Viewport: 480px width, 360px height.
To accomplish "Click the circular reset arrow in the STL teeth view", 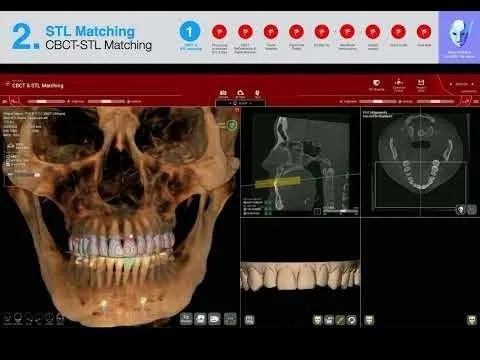I will click(x=351, y=320).
